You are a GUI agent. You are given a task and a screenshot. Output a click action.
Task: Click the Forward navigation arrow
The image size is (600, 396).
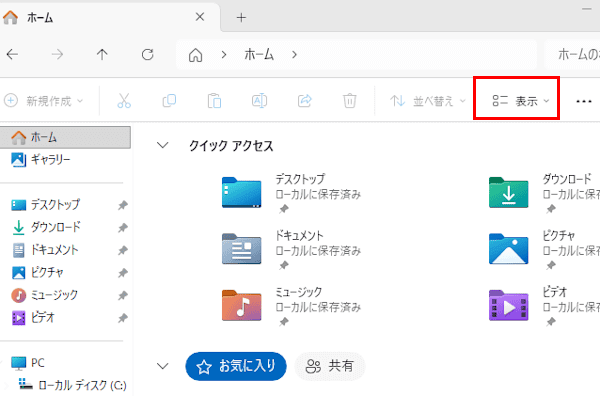point(57,55)
